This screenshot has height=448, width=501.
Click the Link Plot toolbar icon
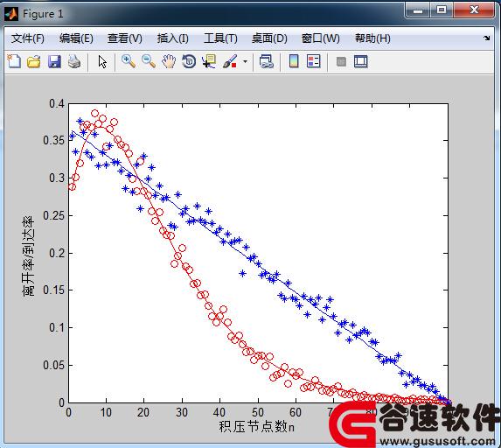(266, 61)
